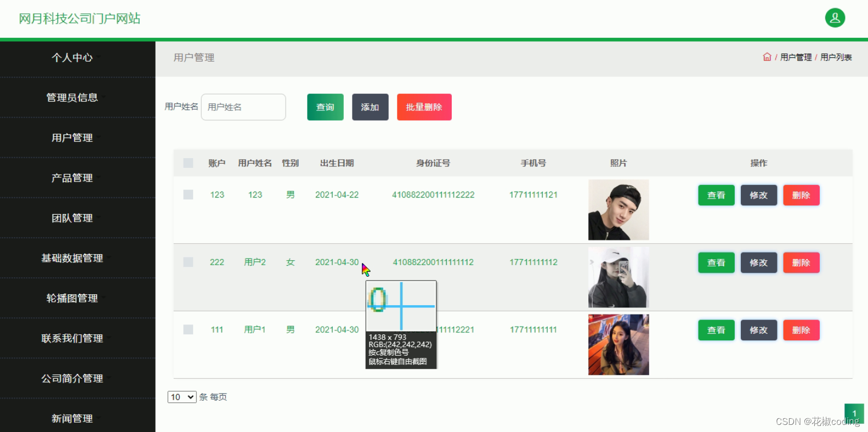Click the 出生日期 column header
868x432 pixels.
pos(337,163)
